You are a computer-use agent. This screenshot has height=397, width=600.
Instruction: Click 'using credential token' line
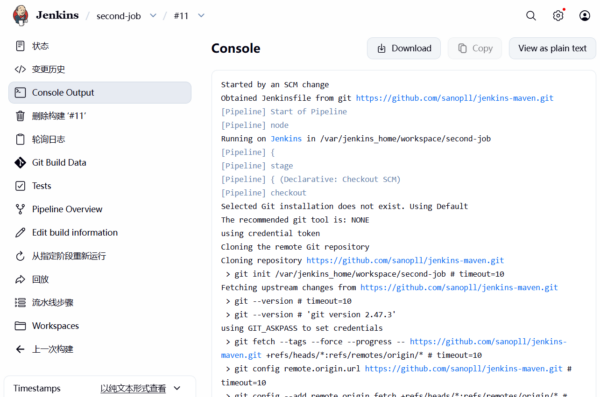tap(270, 233)
